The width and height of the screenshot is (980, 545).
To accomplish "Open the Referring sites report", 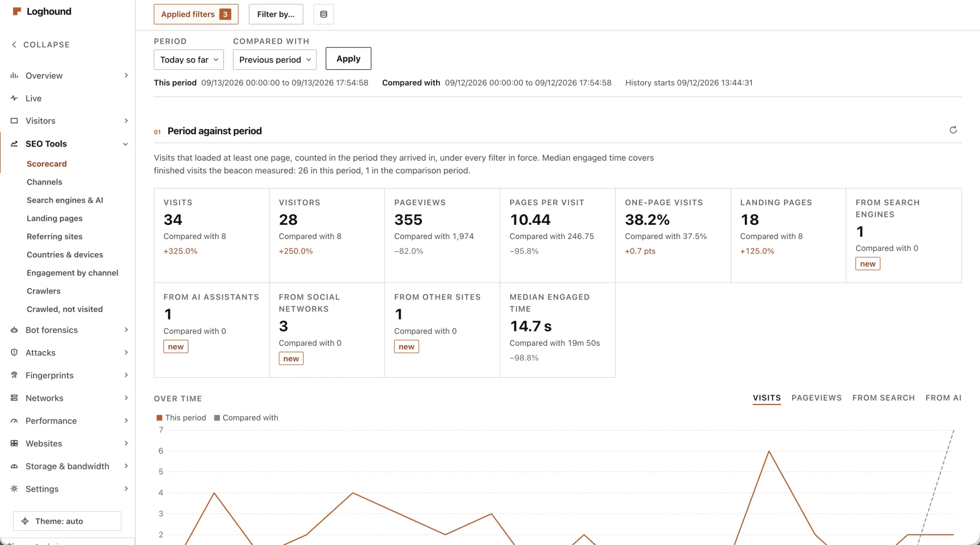I will pos(54,237).
